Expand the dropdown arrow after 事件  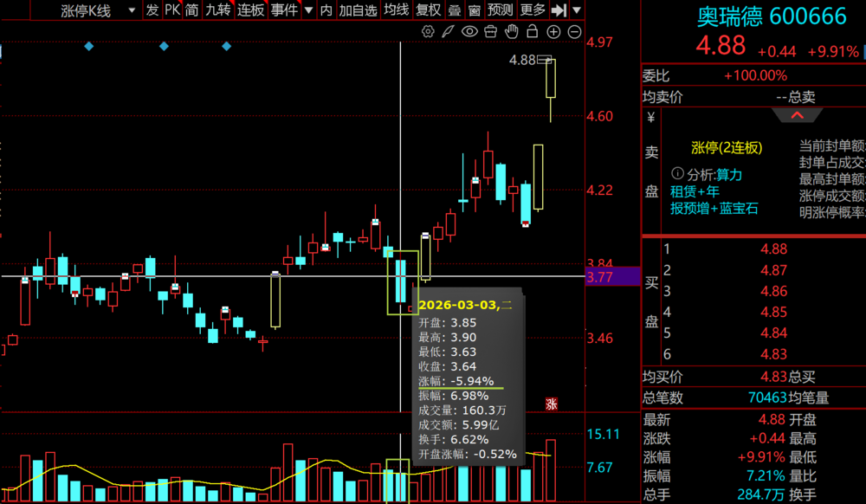pos(307,10)
